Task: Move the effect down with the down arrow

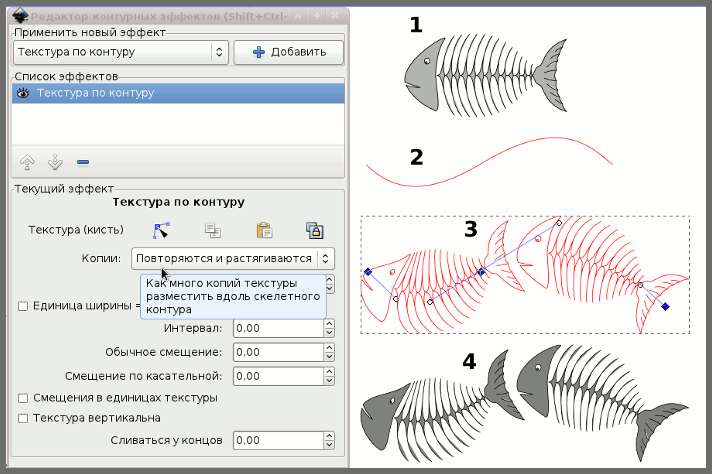Action: [x=55, y=162]
